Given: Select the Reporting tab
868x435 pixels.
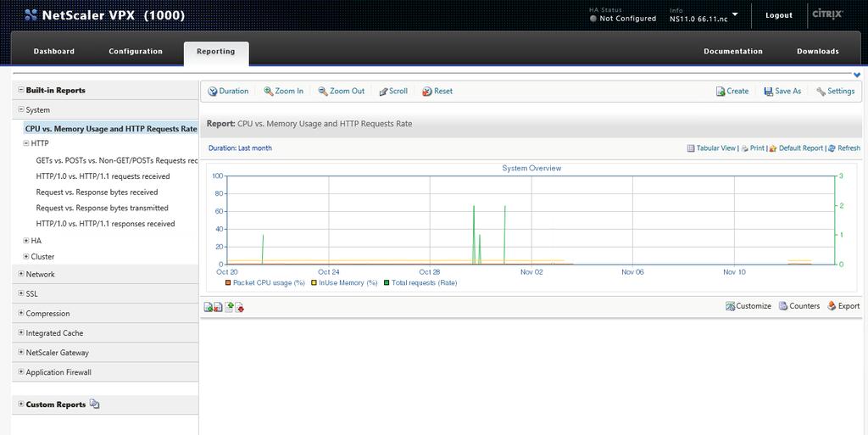Looking at the screenshot, I should (x=216, y=53).
